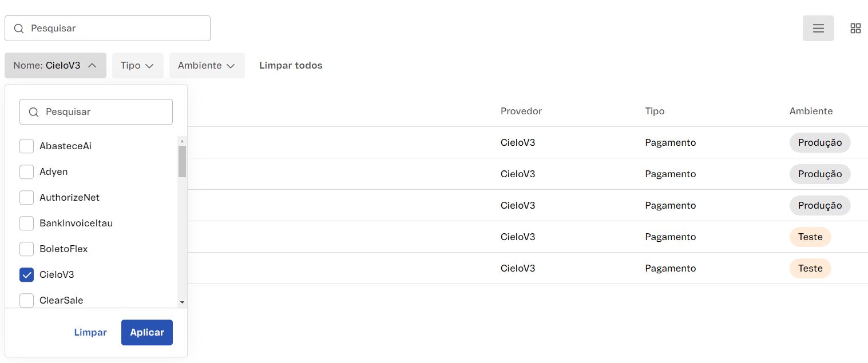Expand the Ambiente filter dropdown
Viewport: 868px width, 363px height.
(x=207, y=66)
